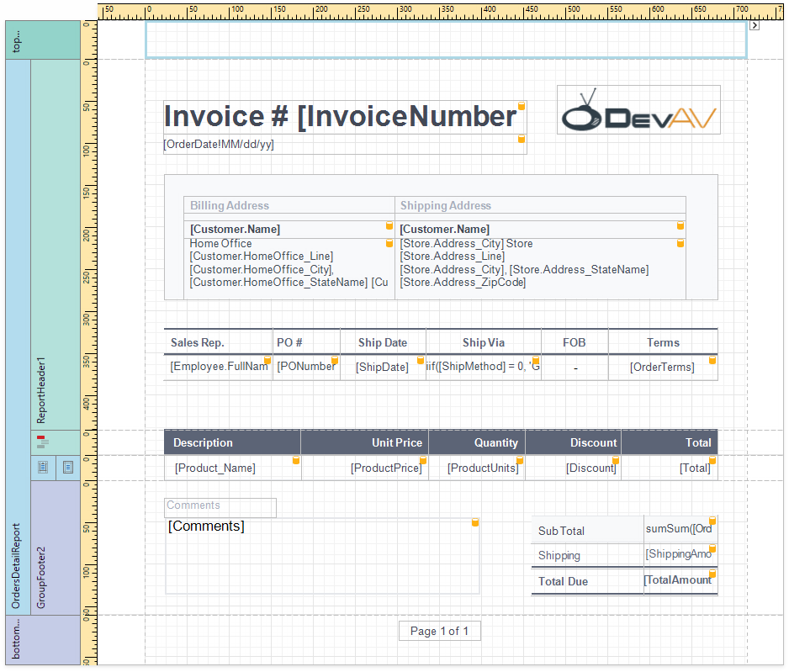Click the binding marker on InvoiceNumber label
789x672 pixels.
(x=521, y=106)
